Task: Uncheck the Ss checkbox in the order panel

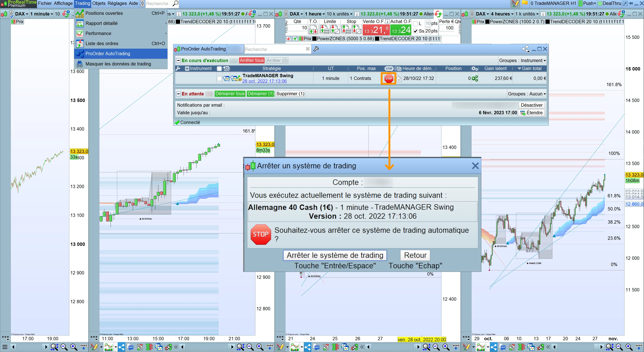Action: tap(416, 31)
